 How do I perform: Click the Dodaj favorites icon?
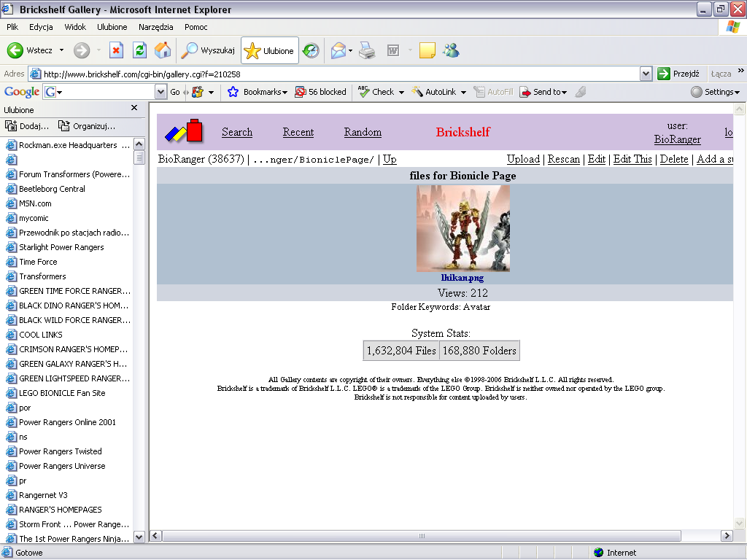coord(11,125)
